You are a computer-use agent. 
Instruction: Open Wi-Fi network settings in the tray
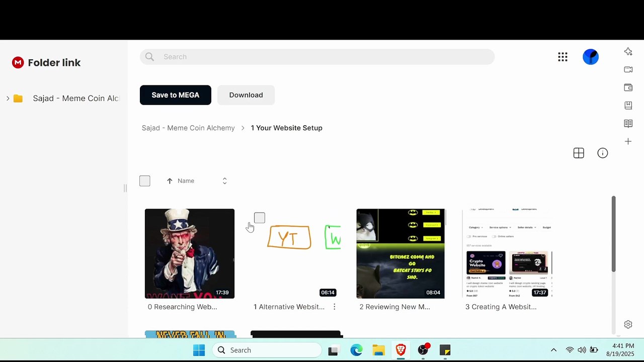tap(570, 350)
